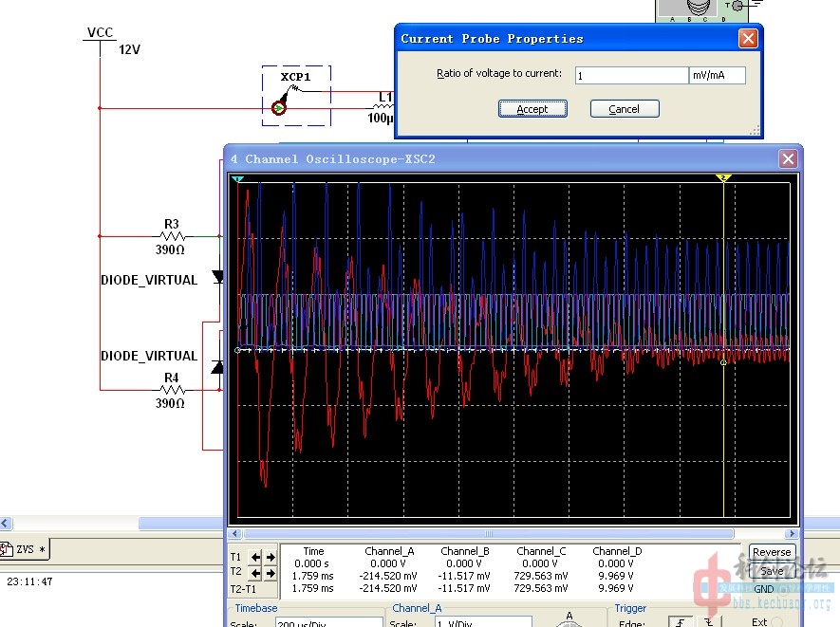Select resistor R4 390Ω on schematic
Screen dimensions: 840x627
click(171, 390)
